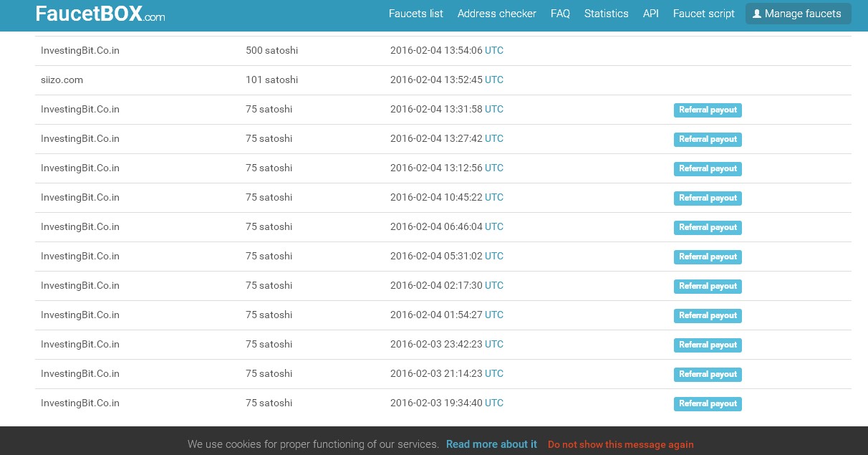Click UTC link next to 23:42:23
The image size is (868, 455).
494,344
